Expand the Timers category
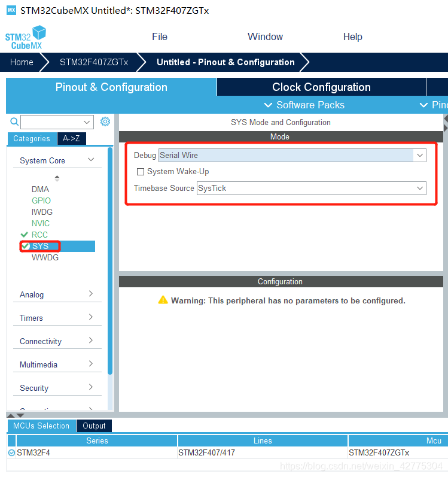Image resolution: width=448 pixels, height=477 pixels. [91, 317]
